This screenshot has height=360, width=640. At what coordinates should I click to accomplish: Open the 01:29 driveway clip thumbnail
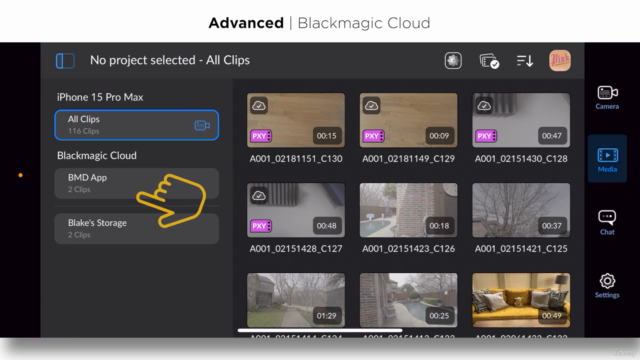pos(296,300)
